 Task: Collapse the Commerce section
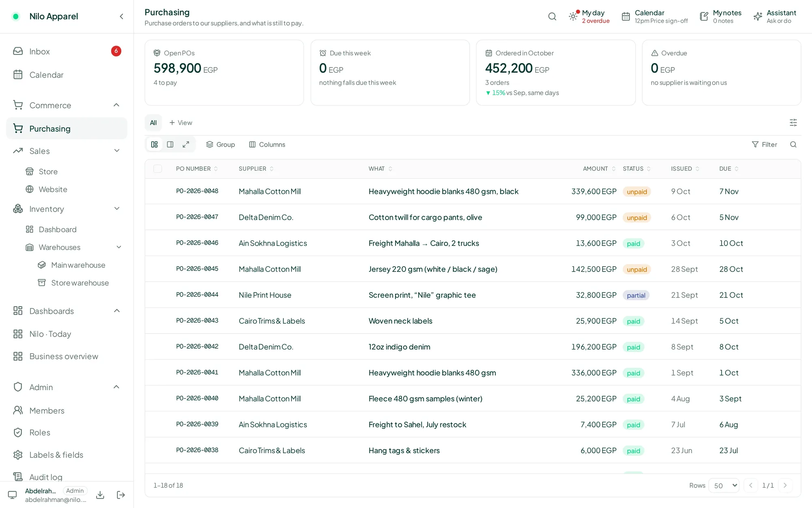117,105
